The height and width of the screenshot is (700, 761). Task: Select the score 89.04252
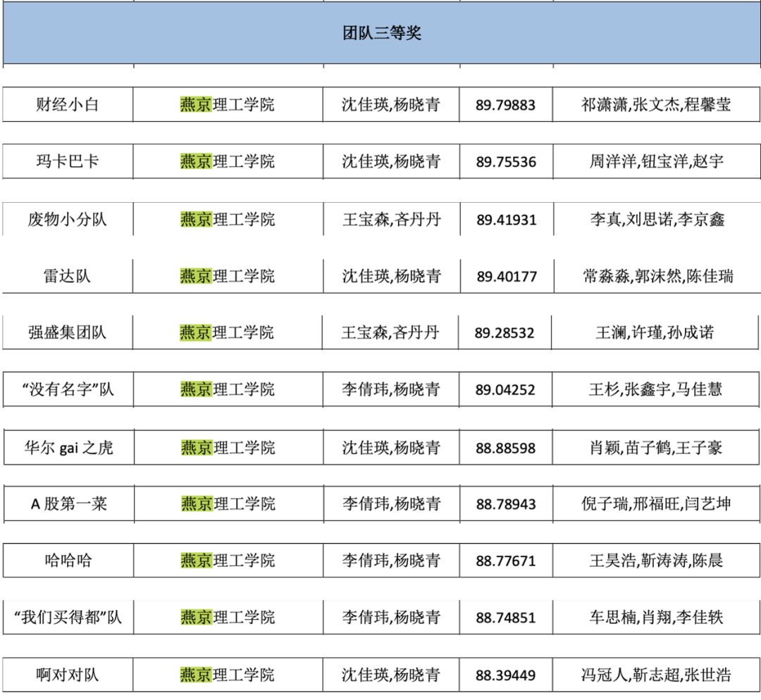click(x=505, y=390)
